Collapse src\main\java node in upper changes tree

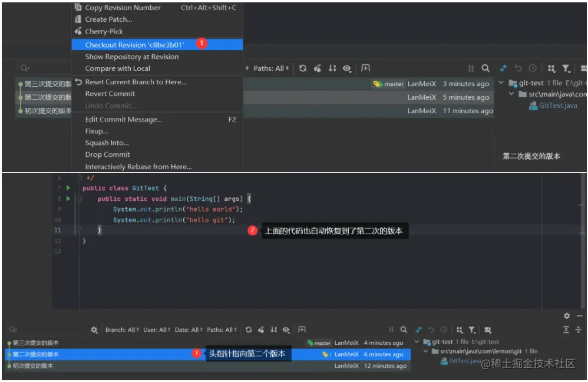[x=511, y=94]
